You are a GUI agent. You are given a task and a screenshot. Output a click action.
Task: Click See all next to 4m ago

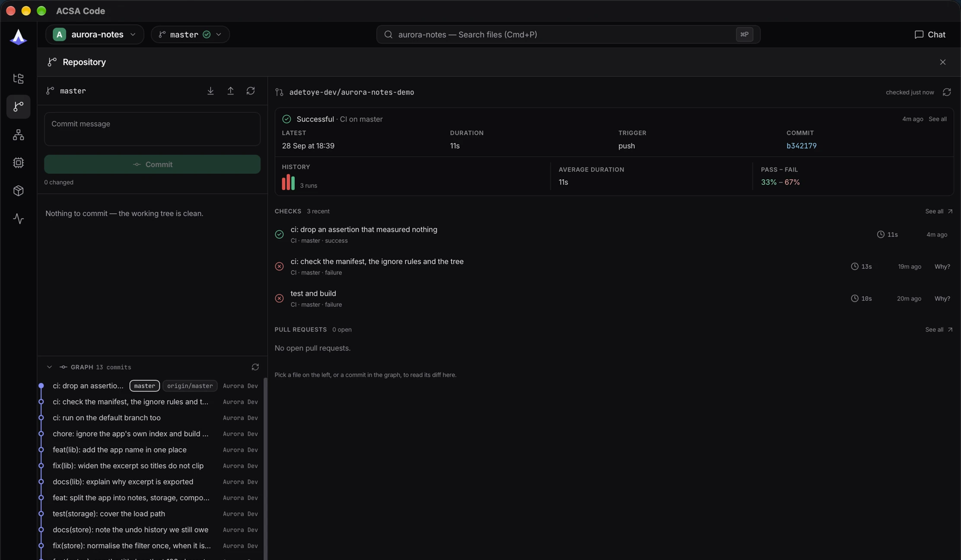click(937, 119)
